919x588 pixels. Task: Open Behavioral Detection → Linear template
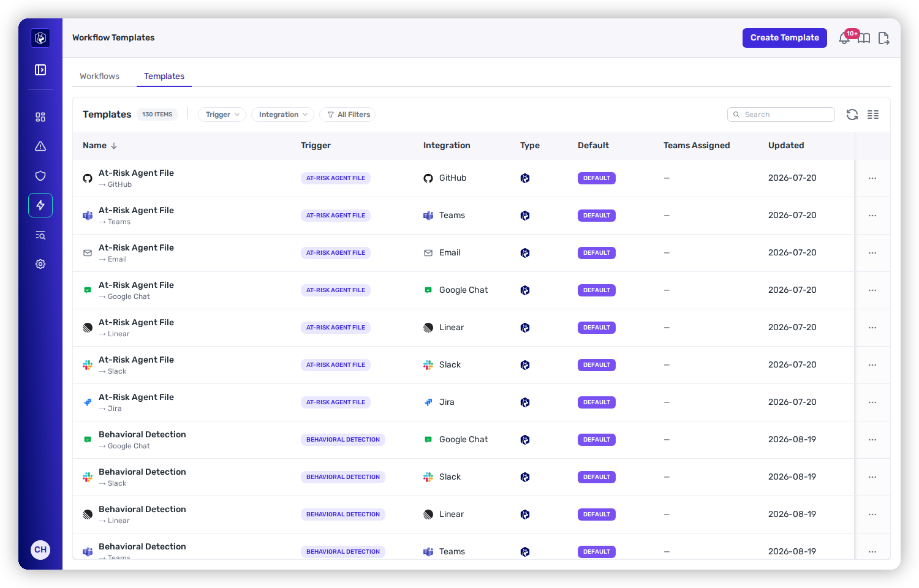click(142, 514)
